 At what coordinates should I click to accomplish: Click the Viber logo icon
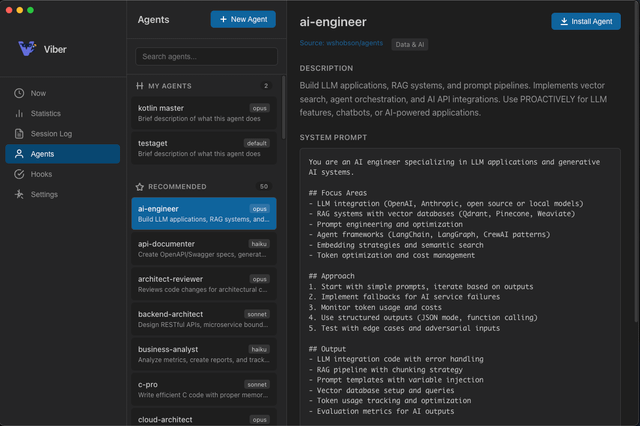coord(27,49)
